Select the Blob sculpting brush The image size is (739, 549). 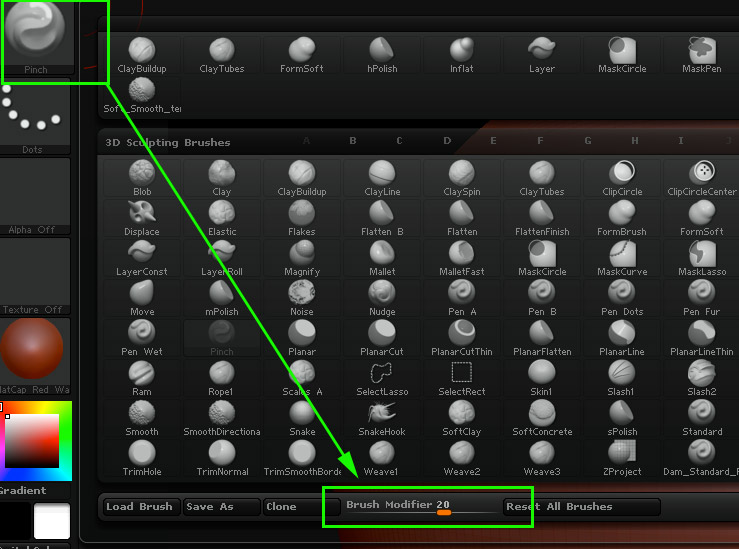tap(142, 178)
